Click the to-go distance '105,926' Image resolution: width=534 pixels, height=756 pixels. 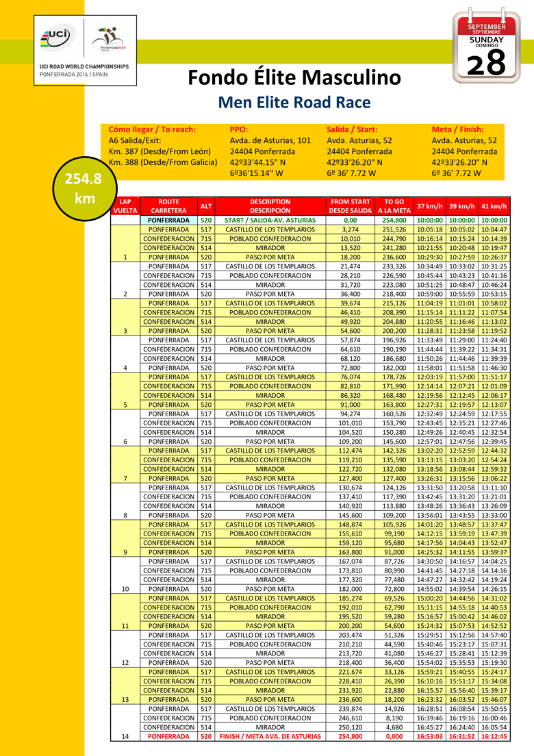(x=394, y=525)
